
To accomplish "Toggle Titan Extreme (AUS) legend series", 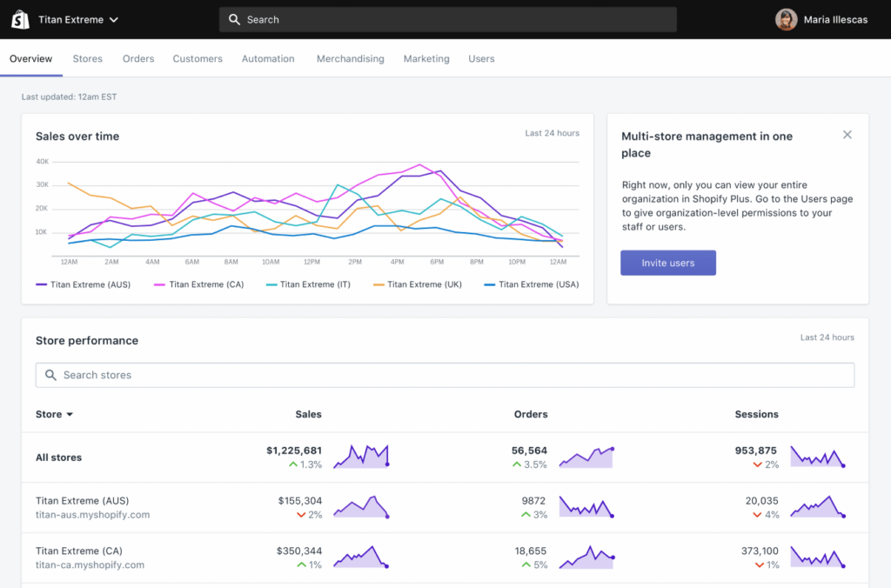I will (x=83, y=284).
